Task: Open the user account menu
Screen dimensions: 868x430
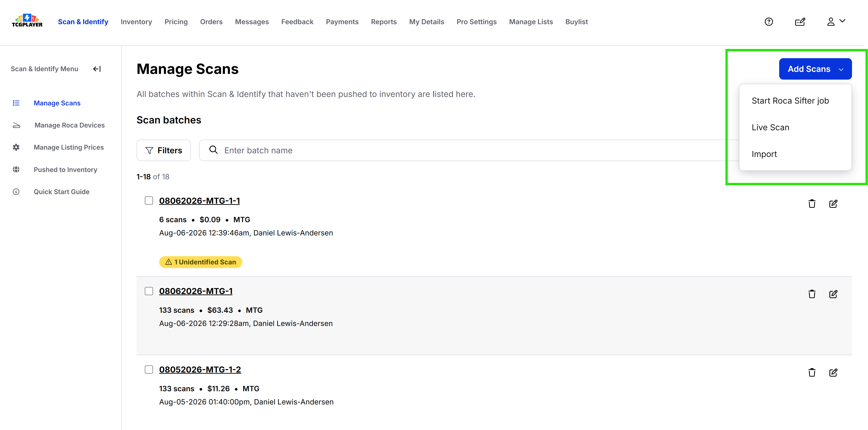Action: tap(836, 21)
